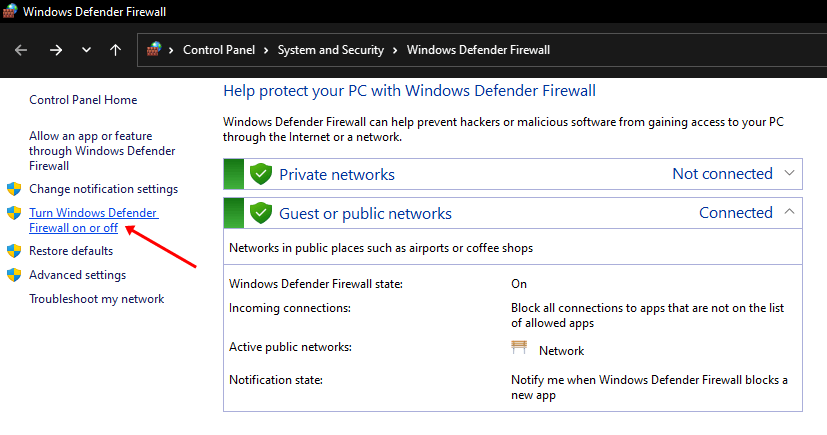
Task: Click the bench Network icon
Action: (519, 348)
